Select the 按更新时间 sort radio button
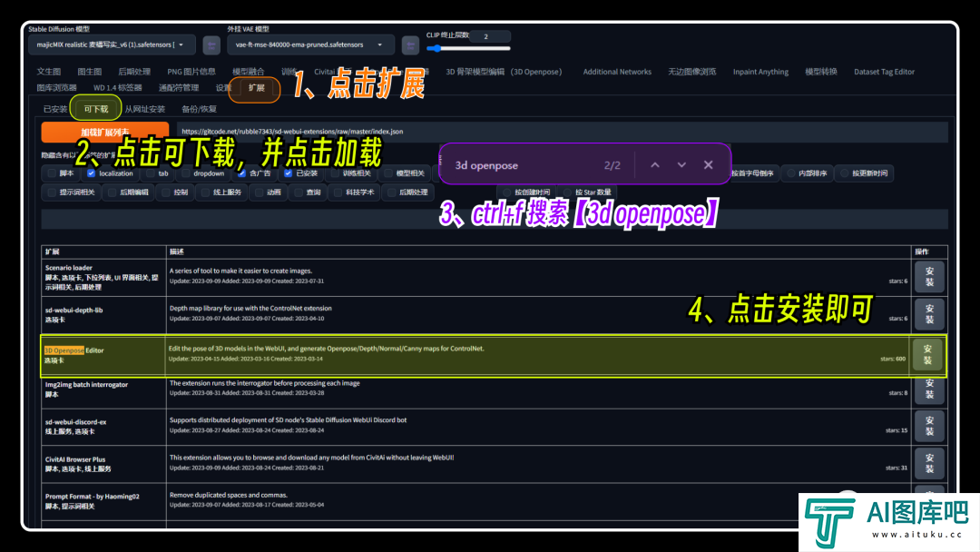 click(x=845, y=173)
